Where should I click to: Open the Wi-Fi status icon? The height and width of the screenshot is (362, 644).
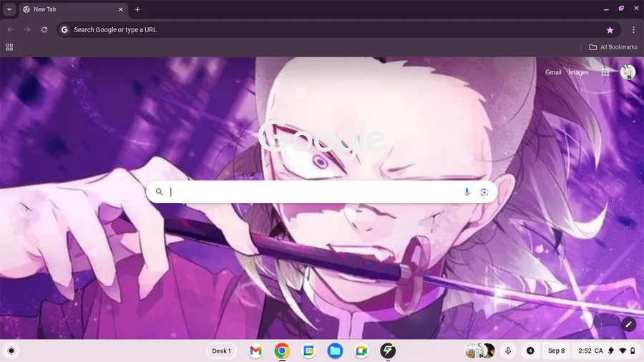click(623, 351)
